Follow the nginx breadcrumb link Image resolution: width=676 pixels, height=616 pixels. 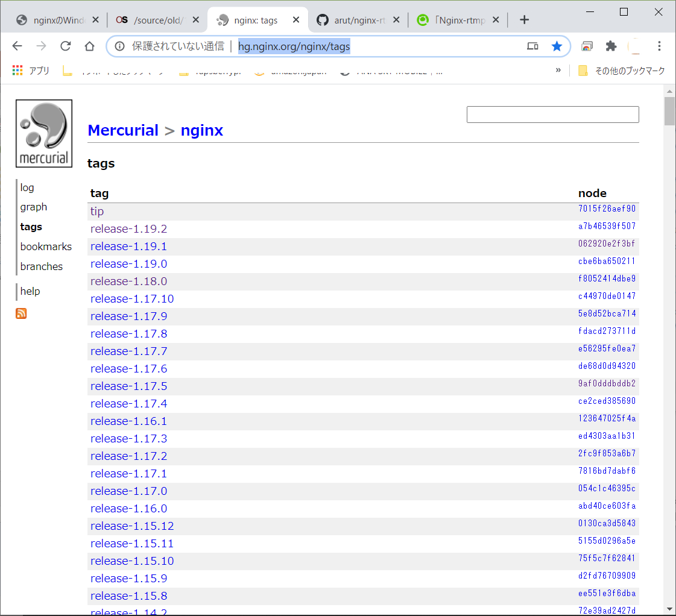[202, 131]
